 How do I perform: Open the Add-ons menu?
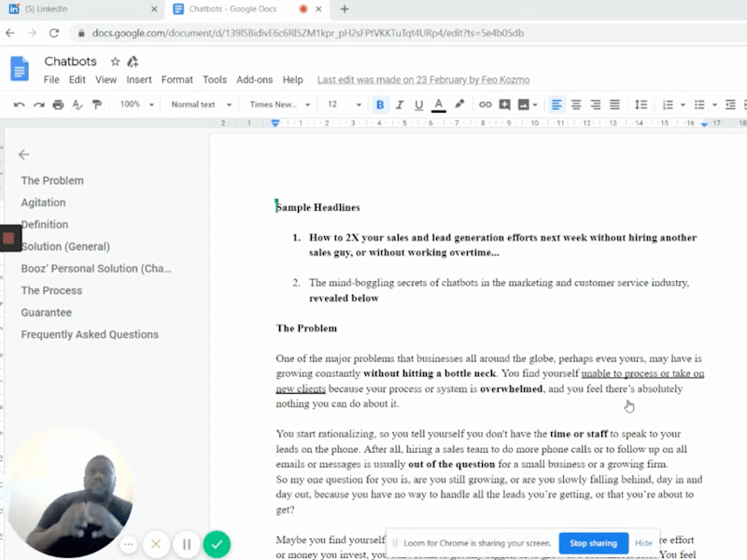254,79
